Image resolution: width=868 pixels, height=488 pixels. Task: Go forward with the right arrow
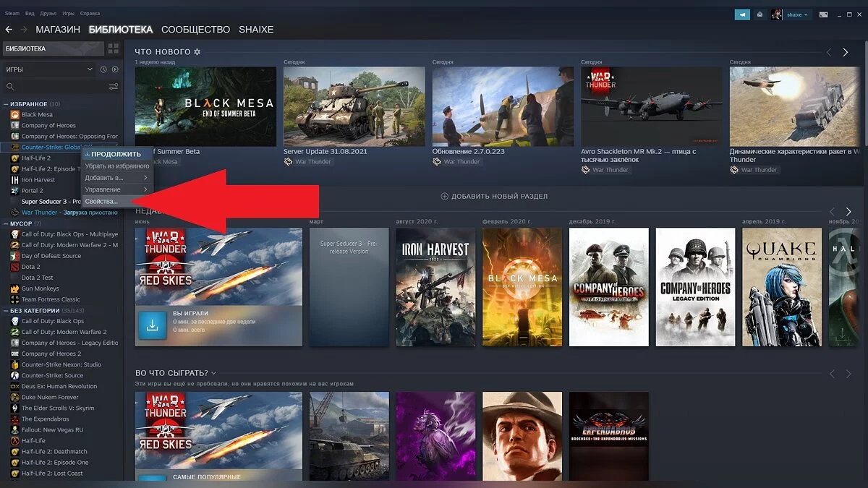click(24, 30)
